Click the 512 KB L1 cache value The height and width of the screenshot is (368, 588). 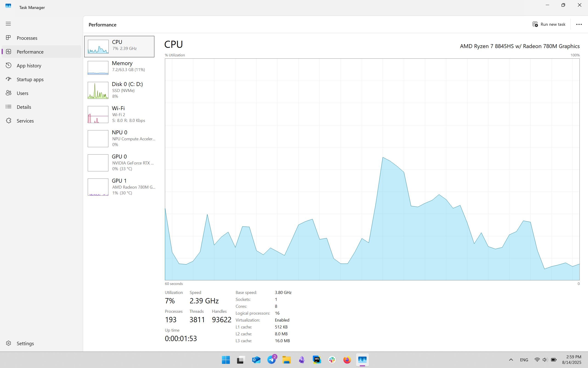click(x=281, y=327)
